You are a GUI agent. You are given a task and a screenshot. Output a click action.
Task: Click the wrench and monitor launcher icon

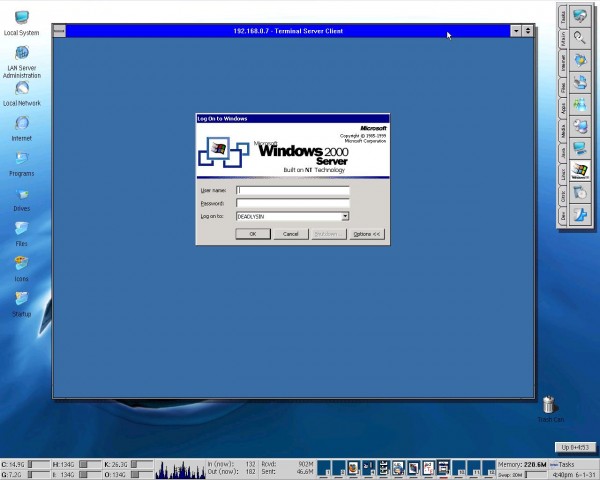coord(580,126)
